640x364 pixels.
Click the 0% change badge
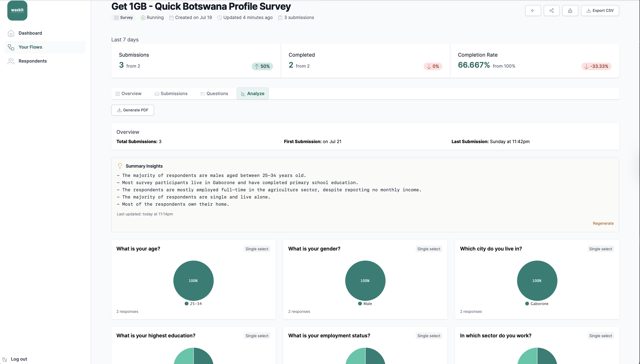[433, 66]
